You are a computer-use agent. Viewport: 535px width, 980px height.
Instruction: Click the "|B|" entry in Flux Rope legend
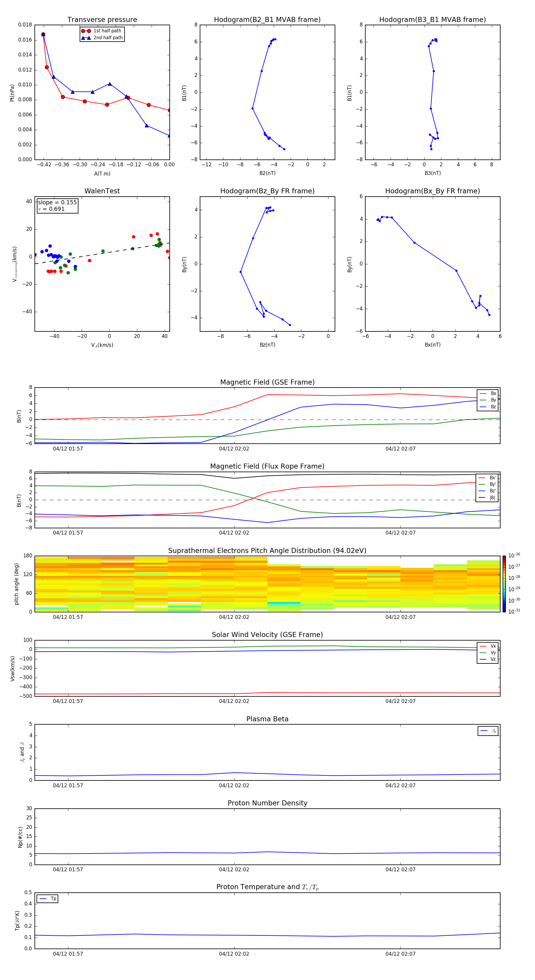(487, 498)
